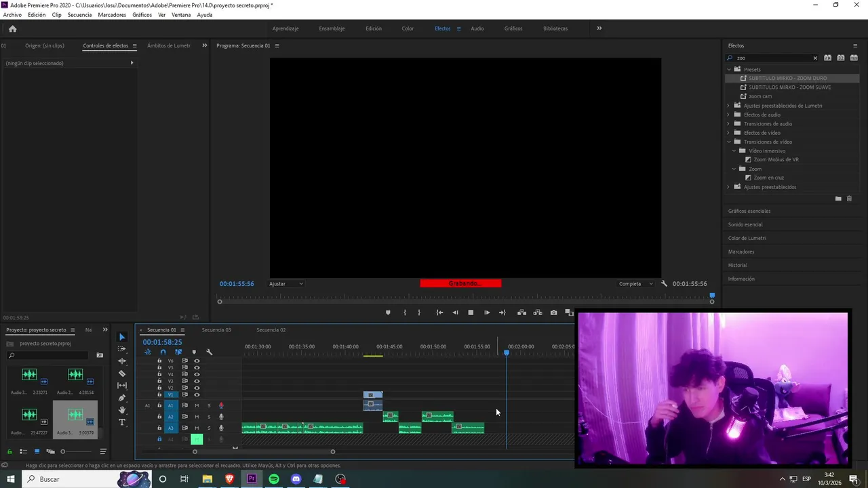Step forward one frame
Viewport: 868px width, 488px height.
[486, 312]
